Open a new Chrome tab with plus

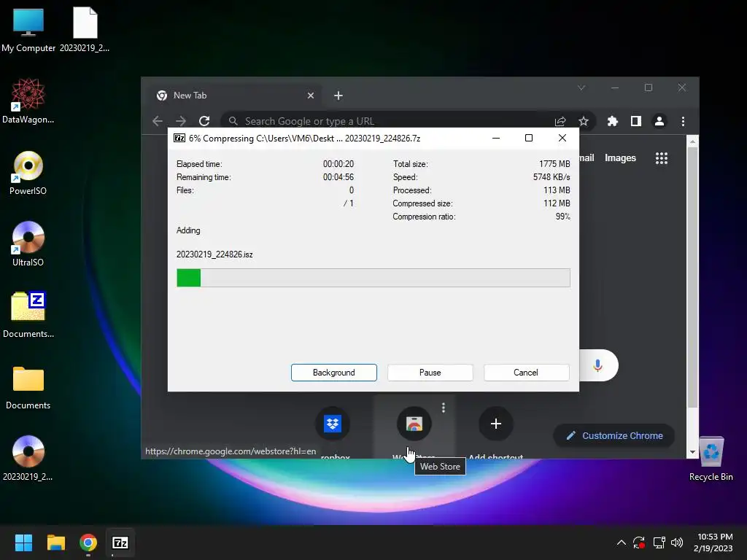338,96
